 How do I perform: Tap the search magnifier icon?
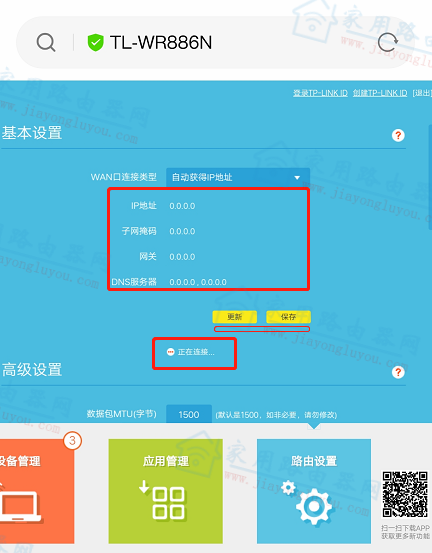(x=46, y=43)
